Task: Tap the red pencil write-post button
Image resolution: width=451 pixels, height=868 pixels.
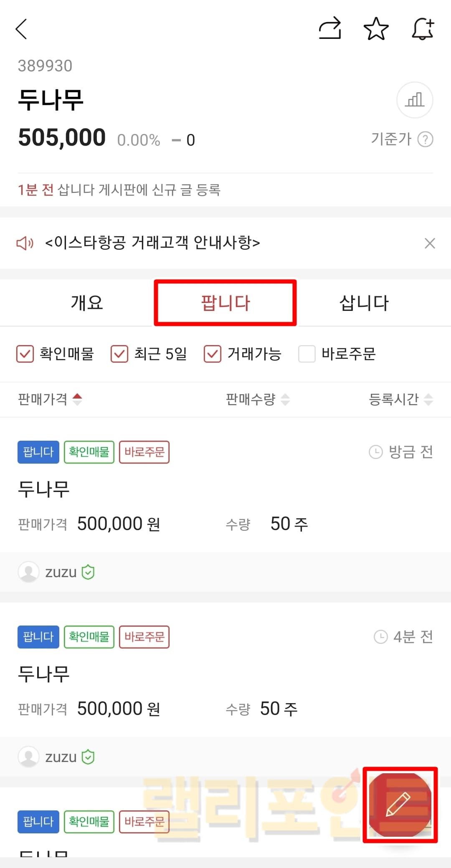Action: click(400, 804)
